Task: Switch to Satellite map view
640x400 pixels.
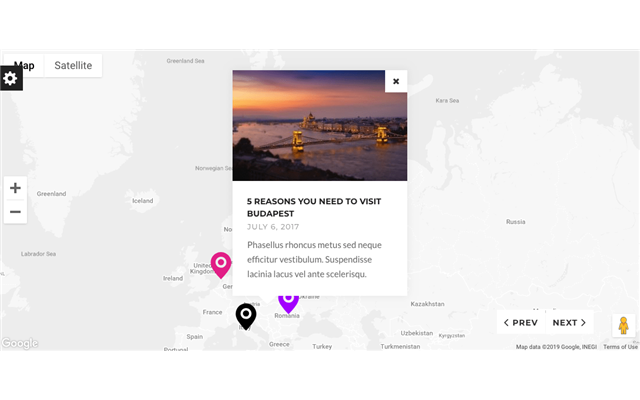Action: [73, 65]
